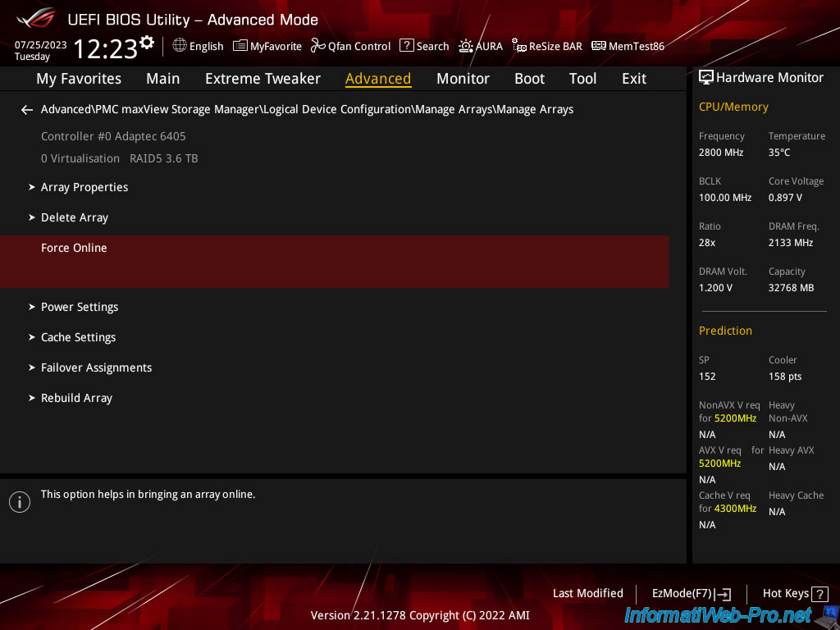Viewport: 840px width, 630px height.
Task: Open the My Favorites tab
Action: coord(79,79)
